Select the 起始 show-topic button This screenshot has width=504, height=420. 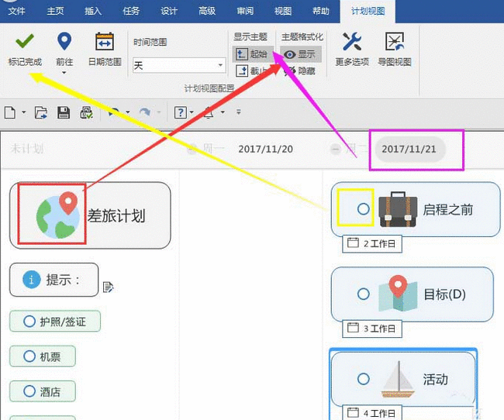[252, 54]
